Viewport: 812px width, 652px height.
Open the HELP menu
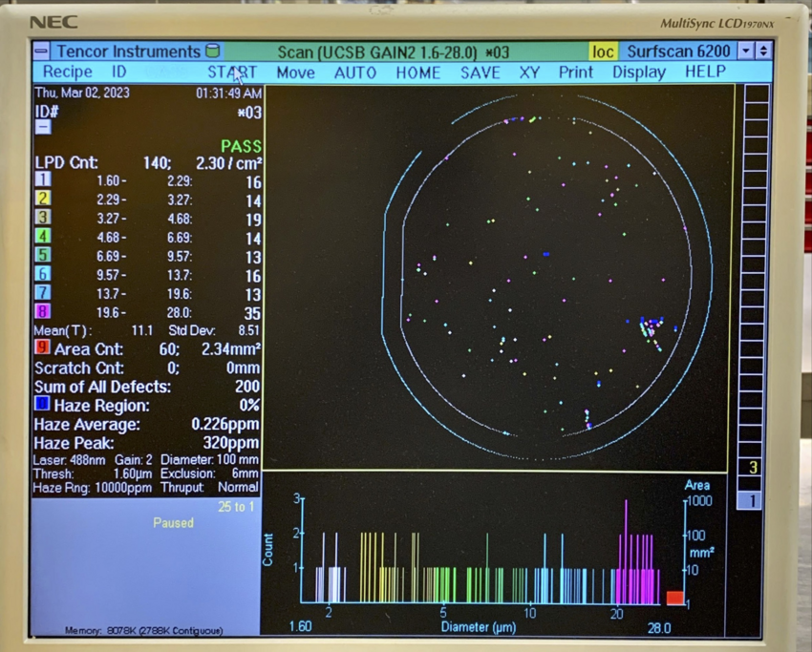(705, 73)
